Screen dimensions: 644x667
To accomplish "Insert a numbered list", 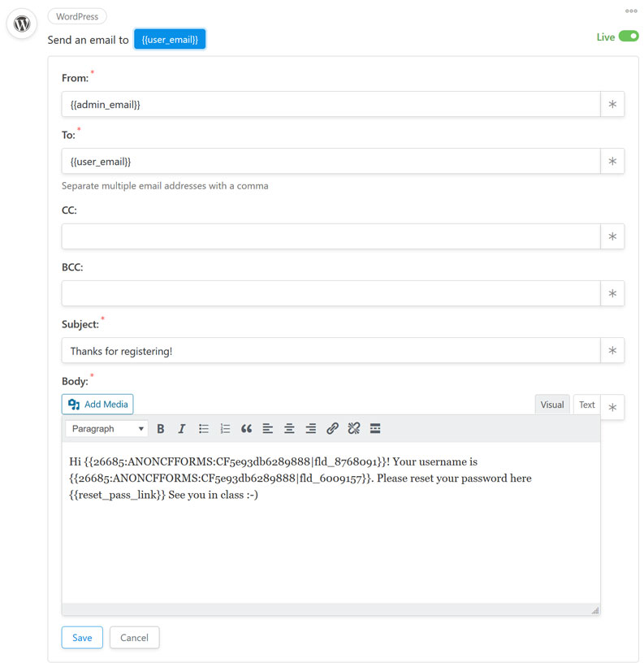I will click(x=225, y=428).
